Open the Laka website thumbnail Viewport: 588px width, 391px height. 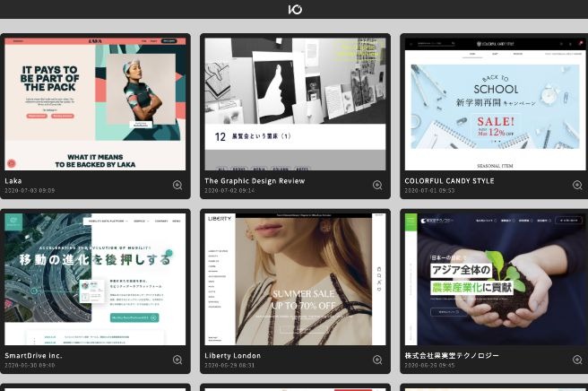click(x=95, y=104)
